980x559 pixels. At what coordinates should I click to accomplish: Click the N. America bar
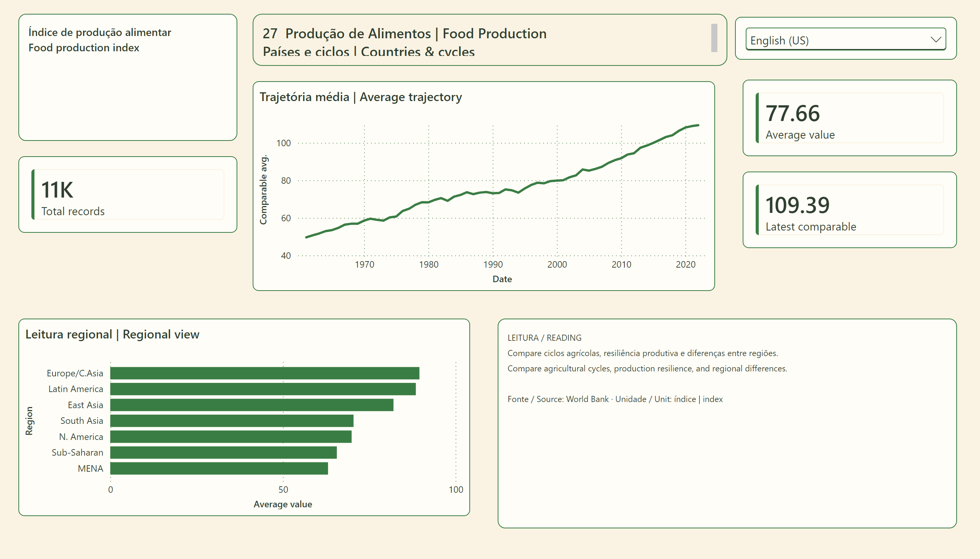(231, 437)
